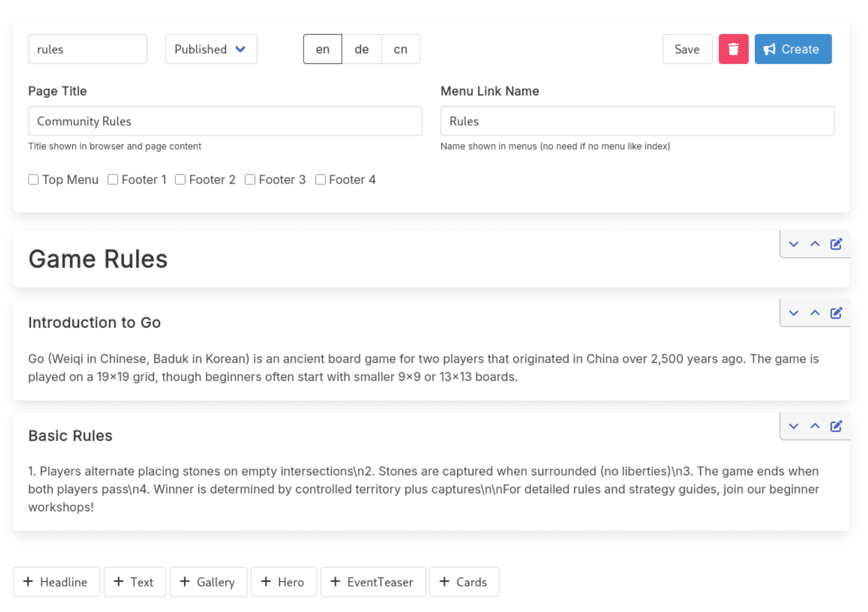Check the Footer 4 option
Screen dimensions: 868x612
[x=320, y=179]
